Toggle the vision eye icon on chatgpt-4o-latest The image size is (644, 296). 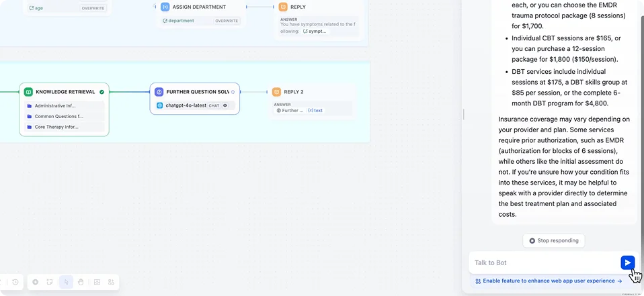(225, 105)
